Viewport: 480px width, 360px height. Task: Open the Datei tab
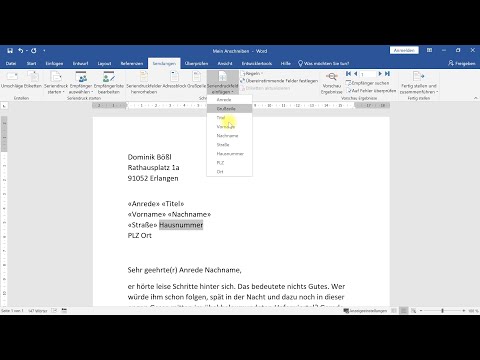click(11, 63)
